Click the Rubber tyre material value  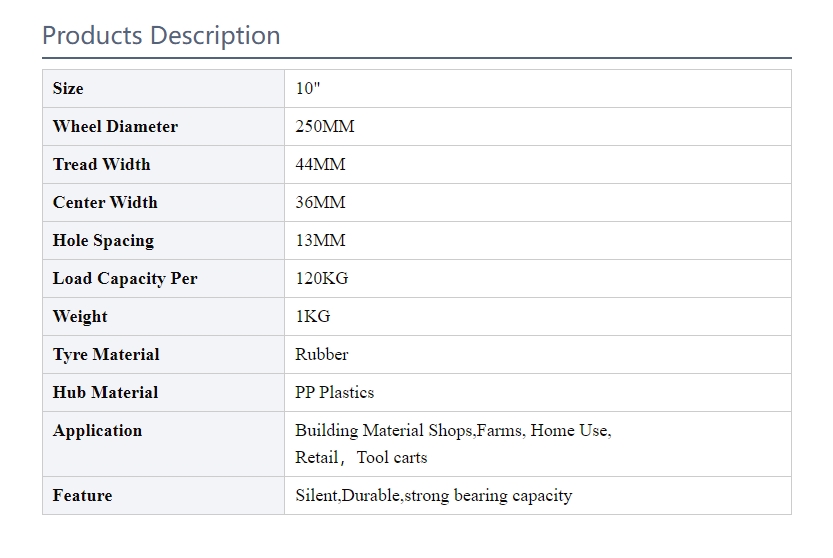click(x=322, y=354)
